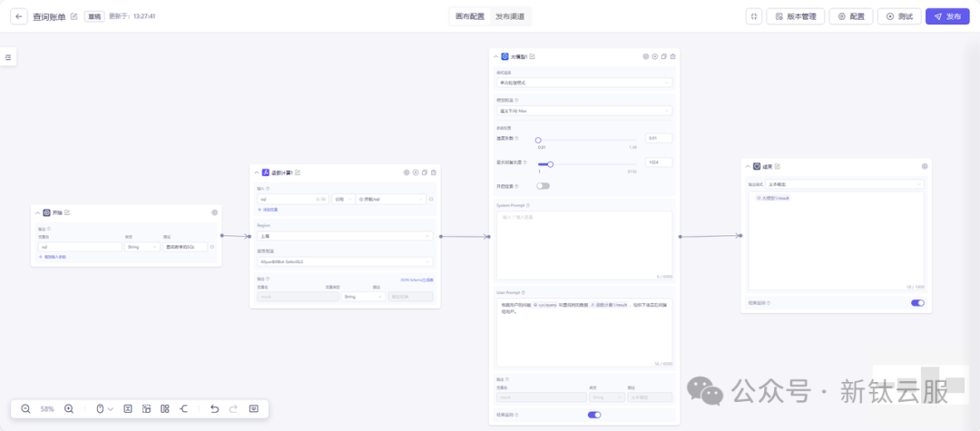Open service config dropdown in 函数计算1
980x431 pixels.
pyautogui.click(x=345, y=261)
